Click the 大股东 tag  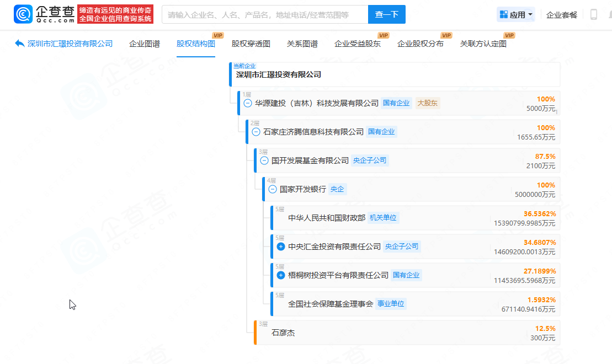[427, 103]
